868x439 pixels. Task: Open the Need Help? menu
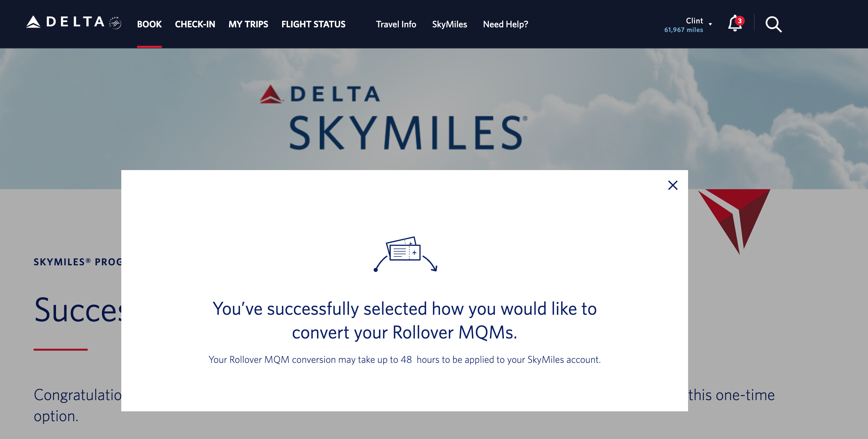point(505,24)
